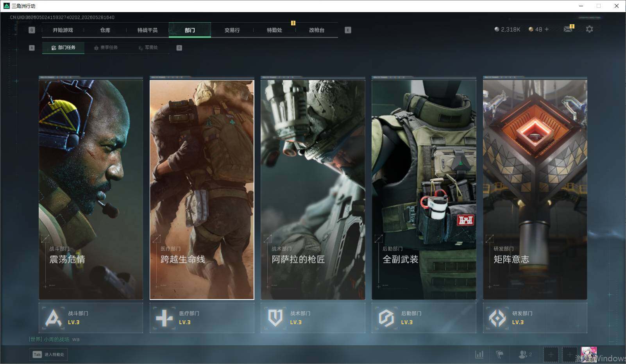Screen dimensions: 626x364
Task: Click the tech department shield emblem
Action: [275, 318]
